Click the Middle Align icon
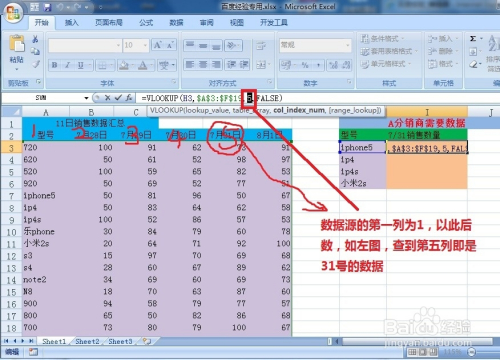Viewport: 500px width, 360px height. pyautogui.click(x=203, y=45)
